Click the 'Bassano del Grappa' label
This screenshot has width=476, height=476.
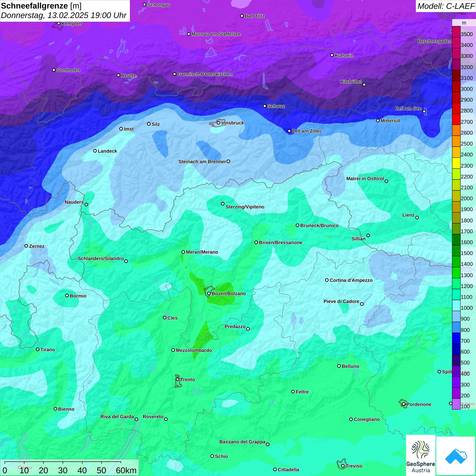(x=242, y=442)
